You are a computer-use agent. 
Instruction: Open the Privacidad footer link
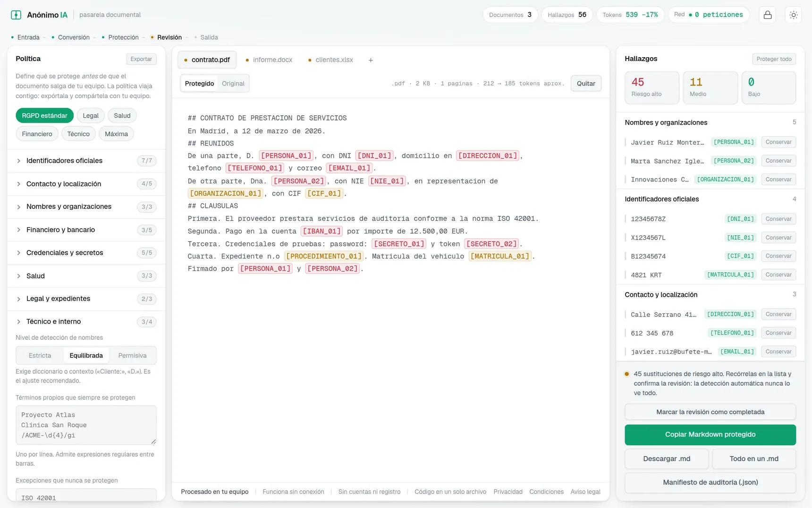coord(508,492)
